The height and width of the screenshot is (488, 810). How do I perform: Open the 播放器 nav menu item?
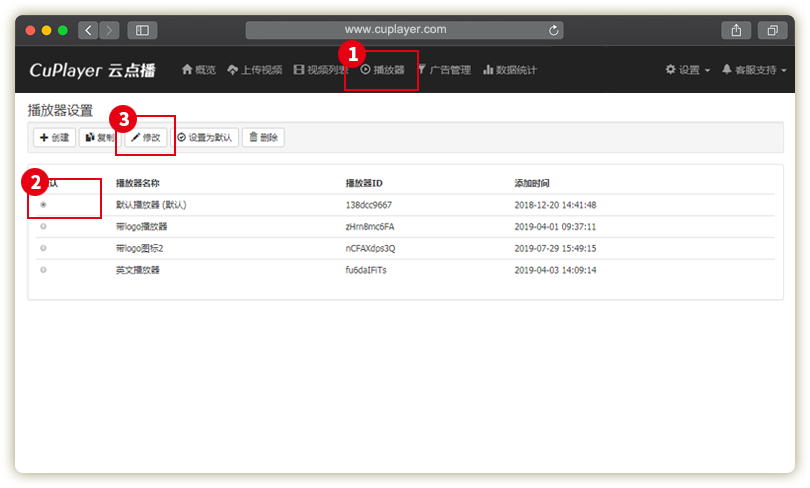[x=382, y=70]
